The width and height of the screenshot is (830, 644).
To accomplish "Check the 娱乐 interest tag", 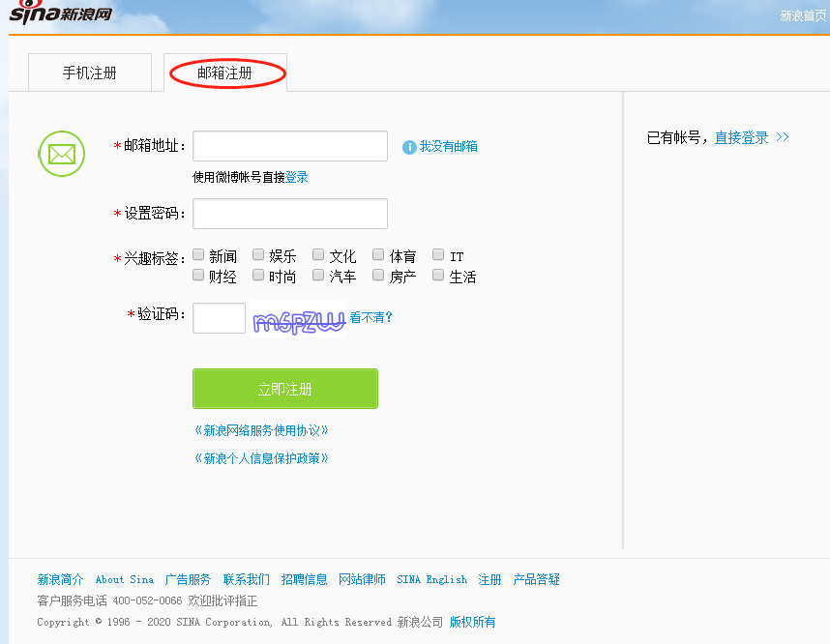I will coord(258,253).
